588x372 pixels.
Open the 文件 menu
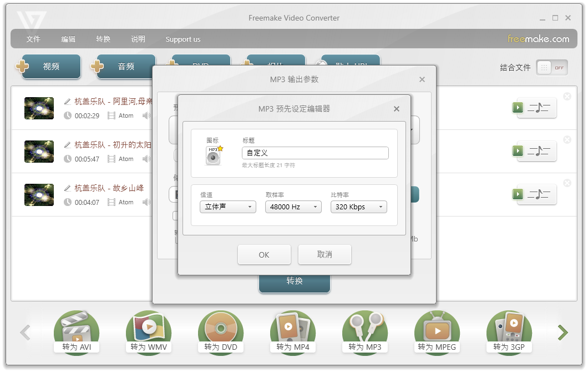click(x=33, y=39)
